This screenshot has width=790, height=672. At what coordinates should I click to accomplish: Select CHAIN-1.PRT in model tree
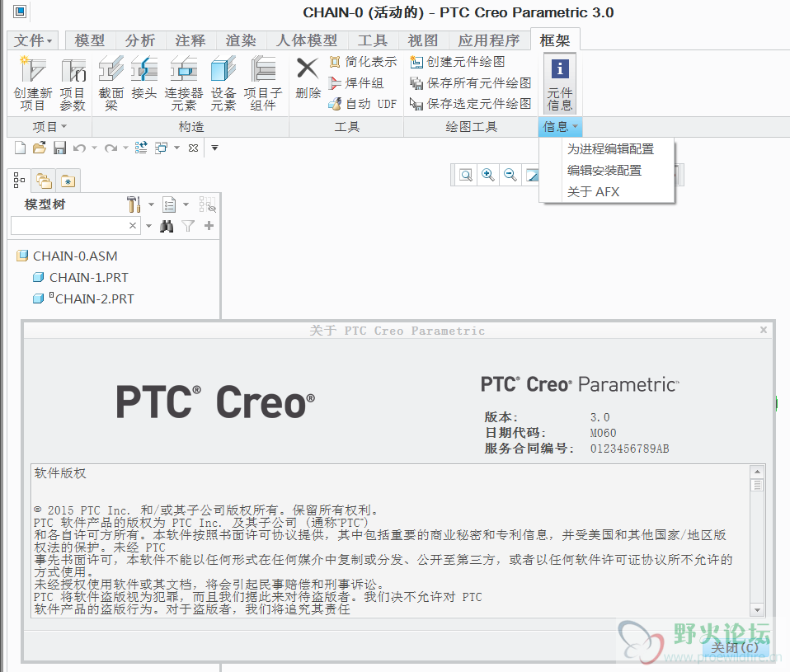(x=81, y=278)
